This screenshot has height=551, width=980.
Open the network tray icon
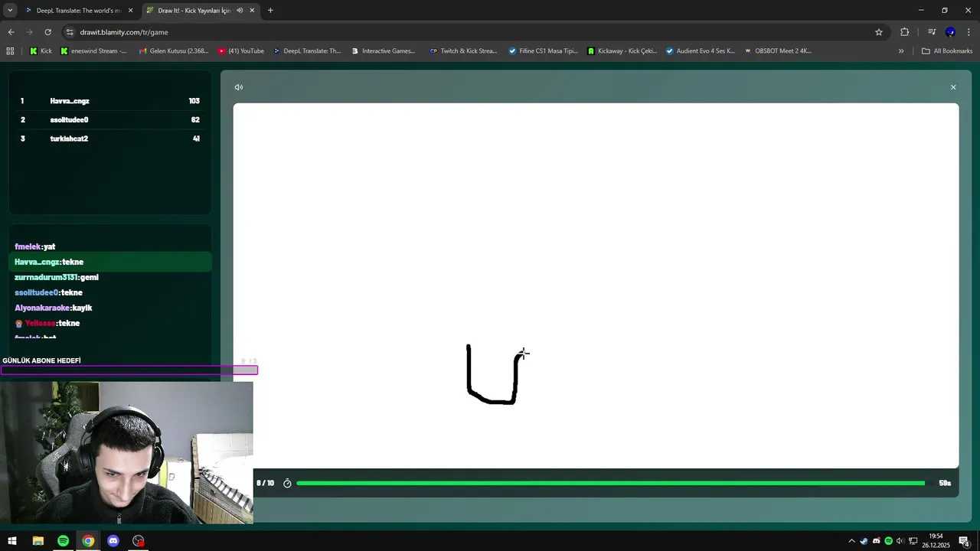tap(913, 541)
